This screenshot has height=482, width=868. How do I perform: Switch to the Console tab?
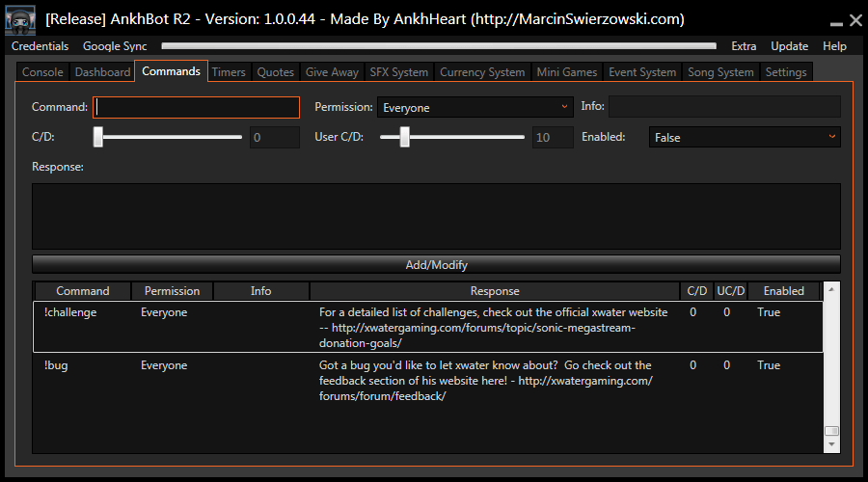pyautogui.click(x=42, y=72)
